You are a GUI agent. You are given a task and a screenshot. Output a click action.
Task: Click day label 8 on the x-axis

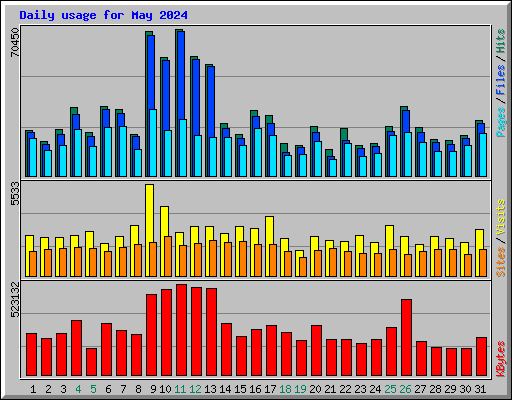click(138, 389)
